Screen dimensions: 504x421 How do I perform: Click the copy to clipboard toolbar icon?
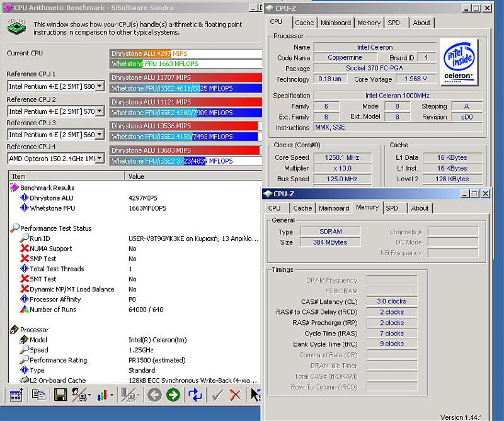click(x=38, y=395)
